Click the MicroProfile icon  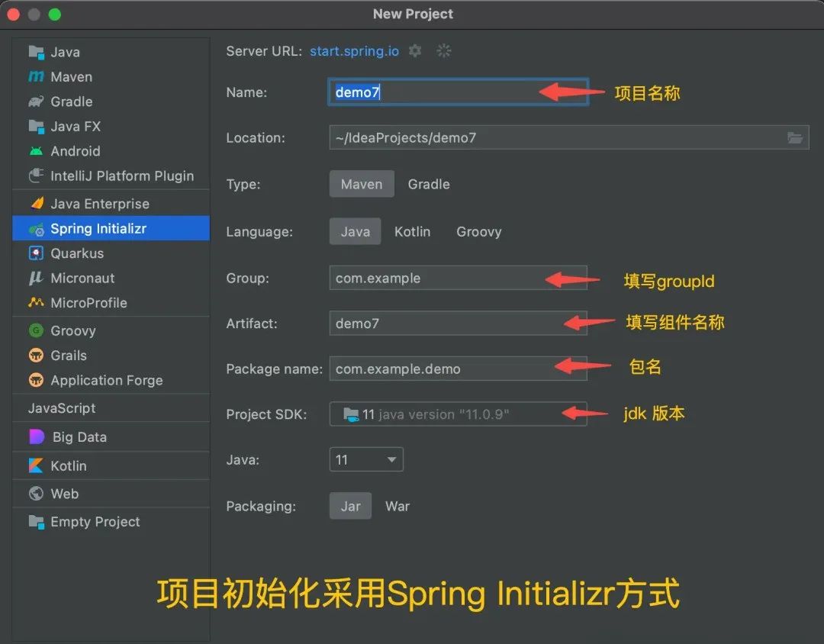pos(37,302)
